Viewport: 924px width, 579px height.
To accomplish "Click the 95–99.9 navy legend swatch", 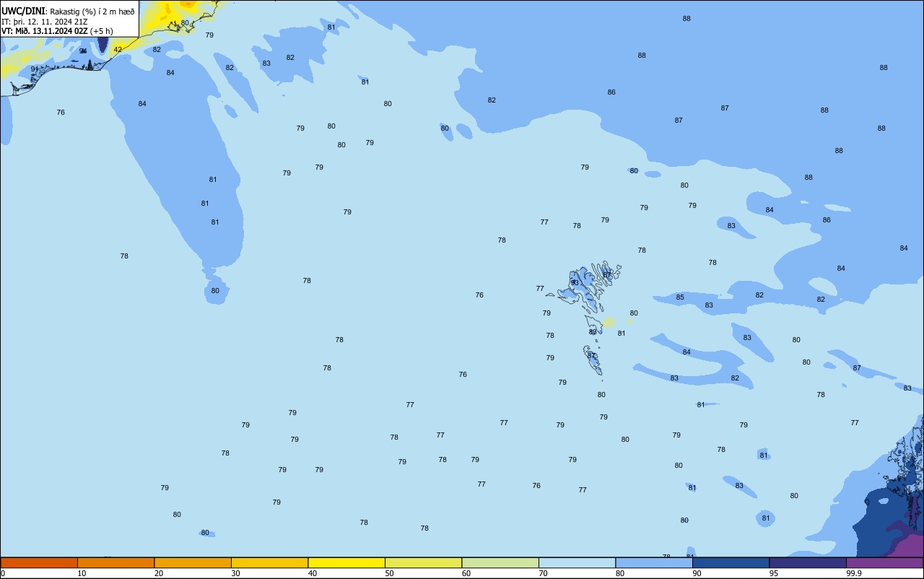I will (808, 562).
